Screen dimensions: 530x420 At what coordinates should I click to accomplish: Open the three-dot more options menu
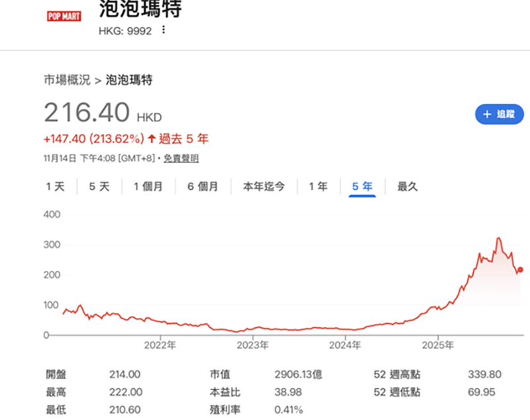click(x=164, y=30)
